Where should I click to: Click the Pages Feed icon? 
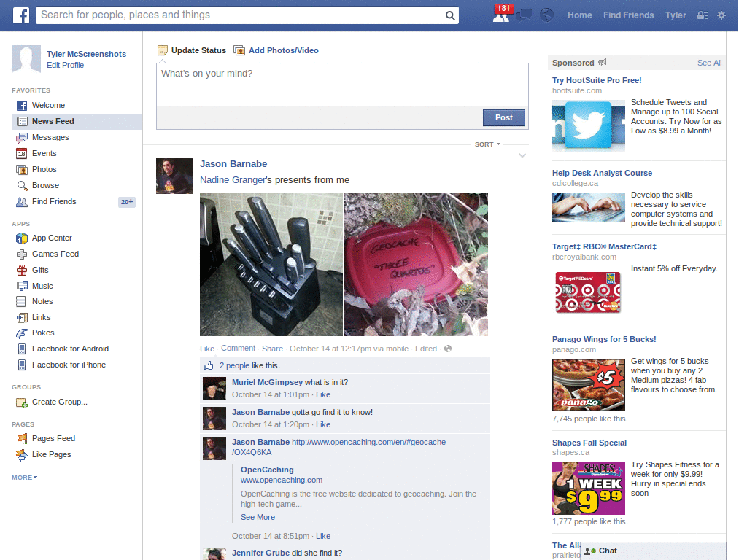[22, 438]
